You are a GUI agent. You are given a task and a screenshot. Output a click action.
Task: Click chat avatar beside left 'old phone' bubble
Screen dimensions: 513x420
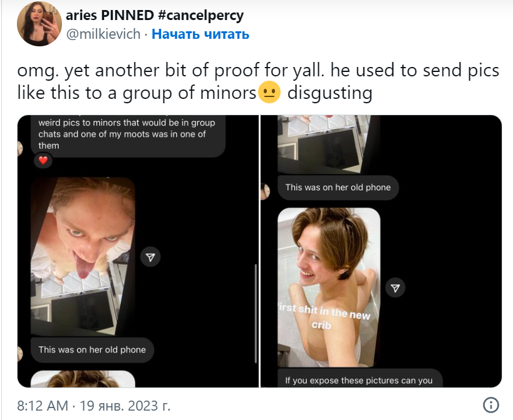click(x=20, y=354)
